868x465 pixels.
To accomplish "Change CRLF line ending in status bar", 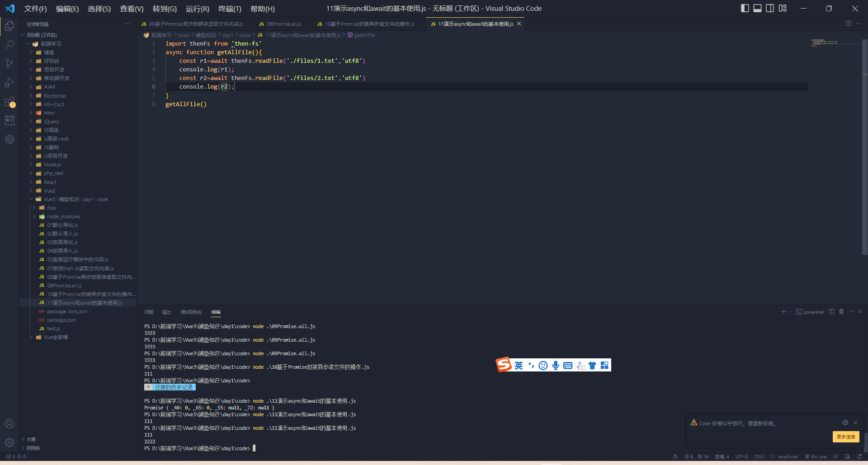I will [759, 456].
